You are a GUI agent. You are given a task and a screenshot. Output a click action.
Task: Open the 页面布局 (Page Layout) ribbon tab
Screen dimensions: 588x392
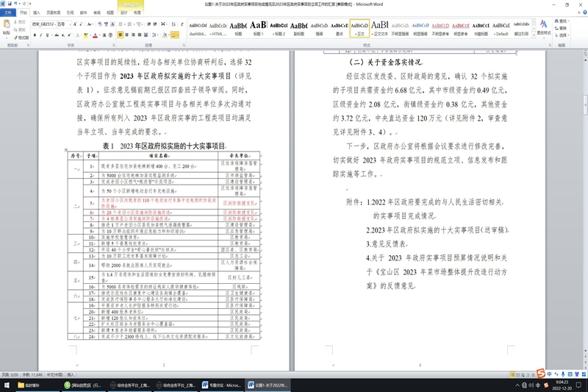click(x=53, y=13)
